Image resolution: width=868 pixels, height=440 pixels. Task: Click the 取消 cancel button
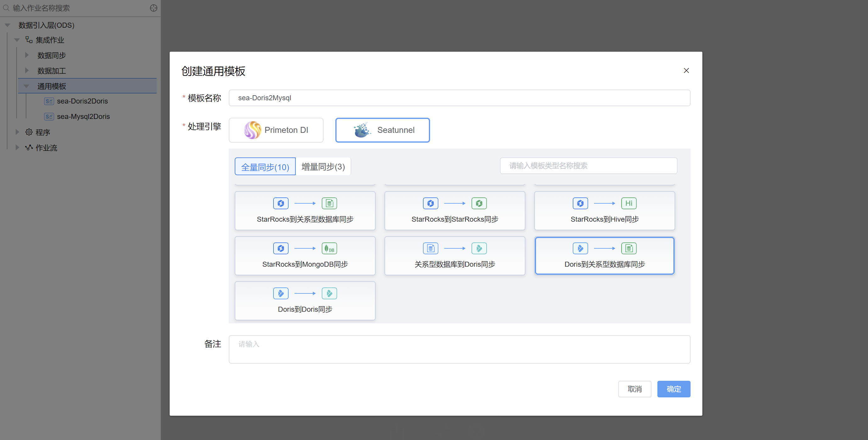point(635,389)
